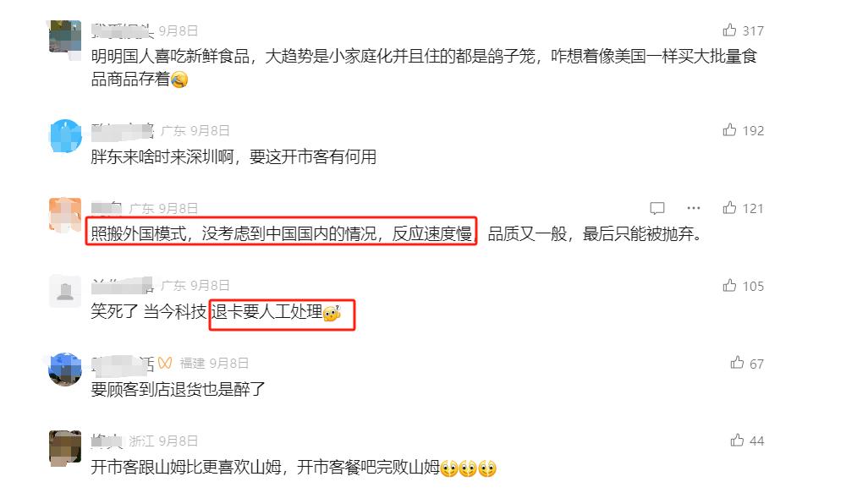The height and width of the screenshot is (493, 868).
Task: Open default gray avatar of 笑死了 commenter
Action: click(x=65, y=291)
